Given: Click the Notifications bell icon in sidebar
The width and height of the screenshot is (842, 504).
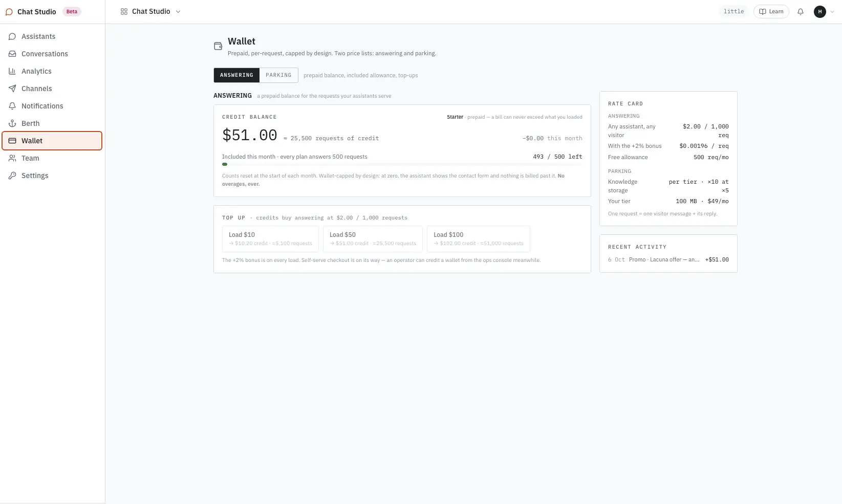Looking at the screenshot, I should pos(12,106).
